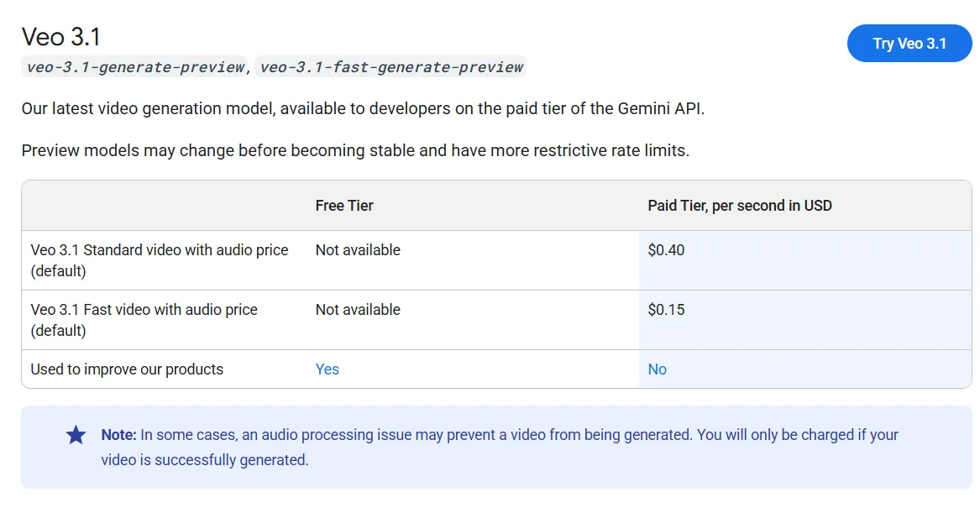Image resolution: width=980 pixels, height=508 pixels.
Task: Open the Yes link under Free Tier
Action: tap(327, 369)
